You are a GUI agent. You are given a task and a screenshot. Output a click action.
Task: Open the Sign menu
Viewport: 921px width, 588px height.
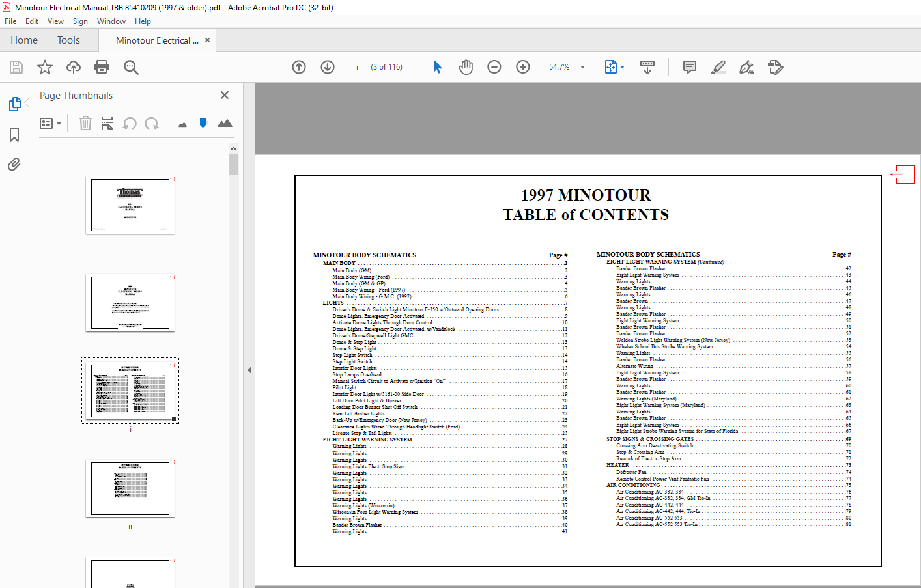coord(80,21)
